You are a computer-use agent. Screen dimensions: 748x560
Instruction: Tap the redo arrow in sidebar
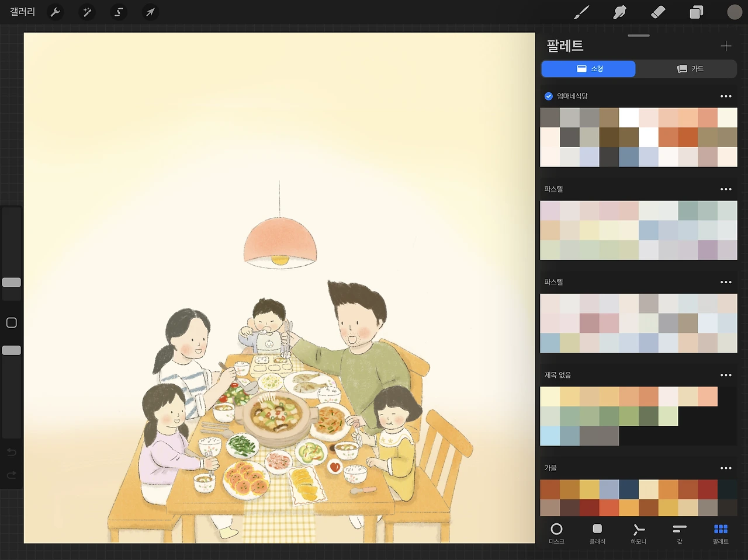(x=12, y=475)
